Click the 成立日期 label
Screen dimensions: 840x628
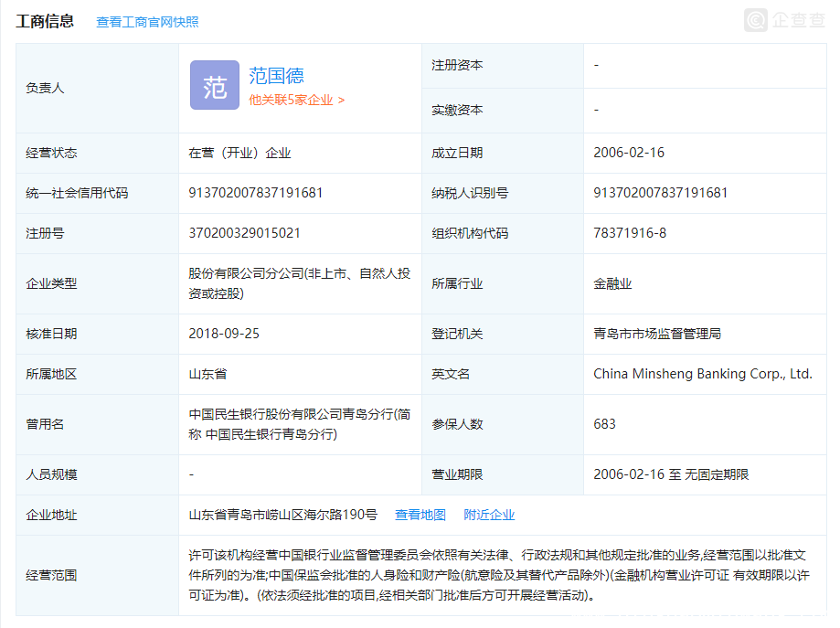458,153
